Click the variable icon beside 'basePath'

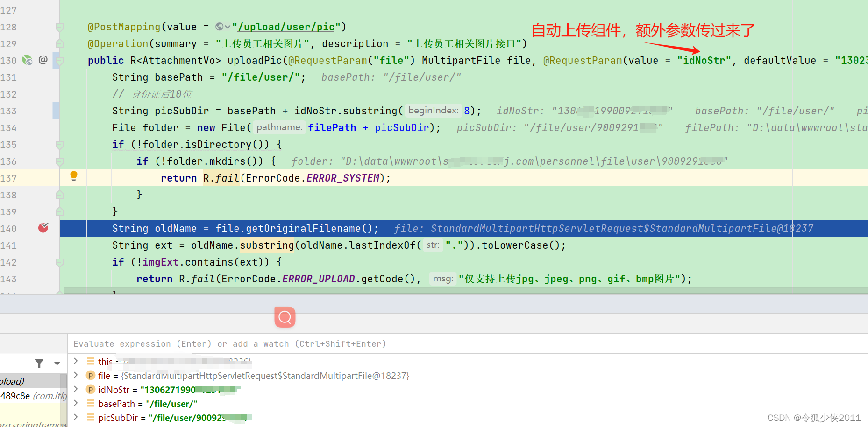pos(91,403)
